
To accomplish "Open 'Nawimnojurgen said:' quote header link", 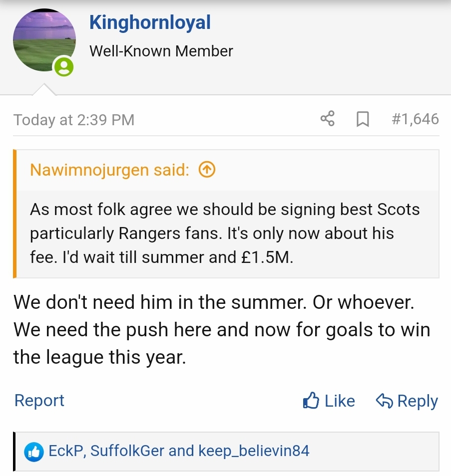I will 109,170.
